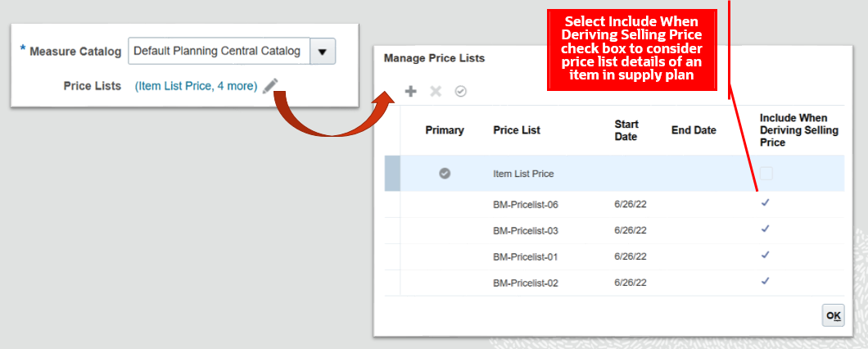
Task: Select the BM-Pricelist-06 row
Action: click(x=525, y=204)
